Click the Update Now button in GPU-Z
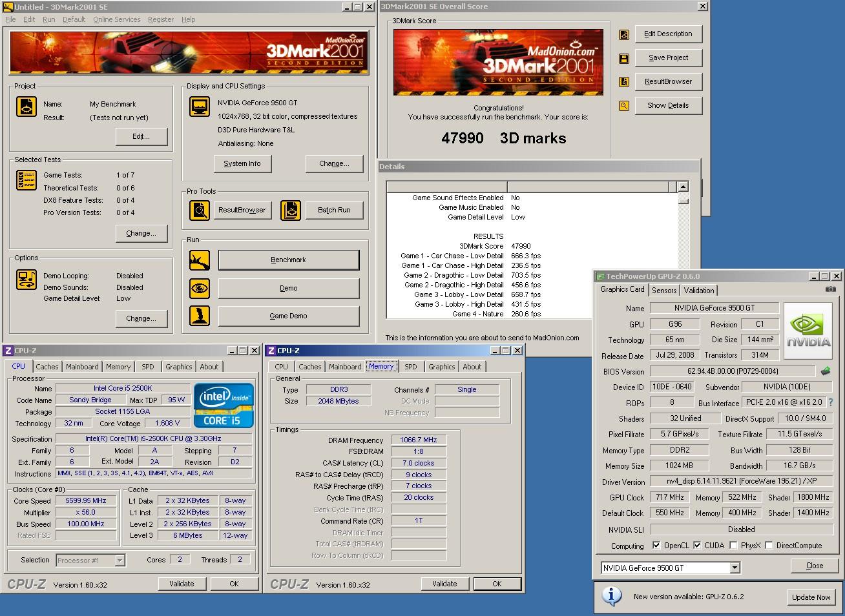The height and width of the screenshot is (616, 845). pos(811,597)
